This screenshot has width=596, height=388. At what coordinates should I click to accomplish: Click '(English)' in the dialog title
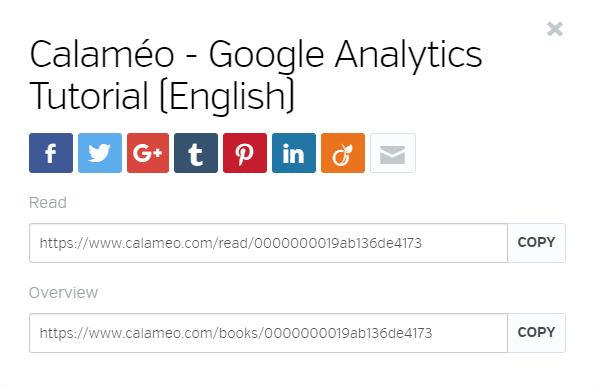pos(227,97)
